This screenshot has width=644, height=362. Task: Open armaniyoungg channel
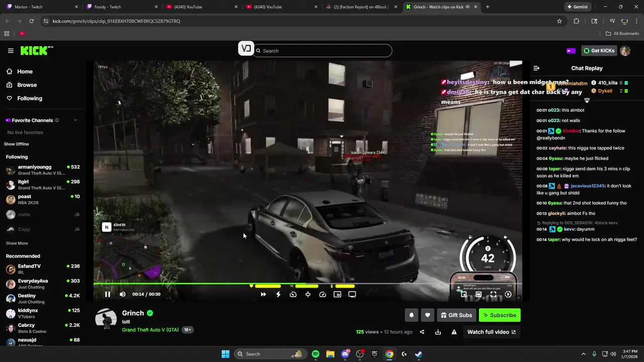pyautogui.click(x=43, y=170)
